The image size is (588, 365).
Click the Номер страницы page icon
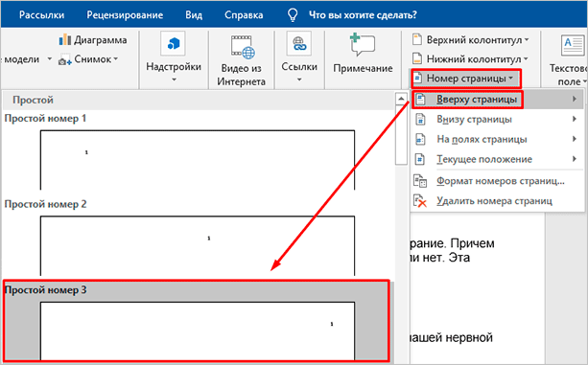click(417, 78)
